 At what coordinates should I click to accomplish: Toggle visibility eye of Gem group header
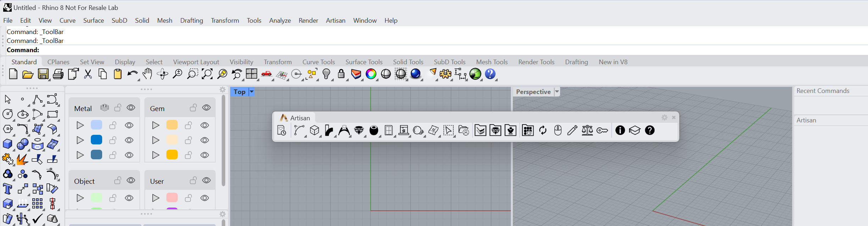(206, 108)
